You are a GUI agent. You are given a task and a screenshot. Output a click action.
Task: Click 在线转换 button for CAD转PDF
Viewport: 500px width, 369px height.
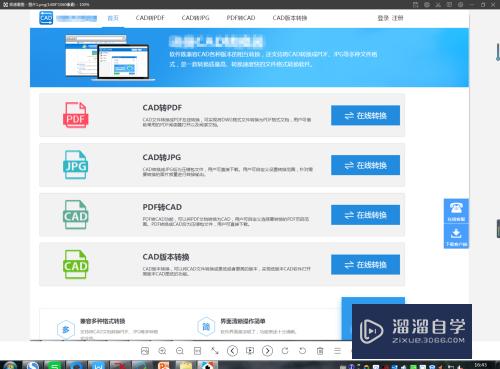[365, 116]
